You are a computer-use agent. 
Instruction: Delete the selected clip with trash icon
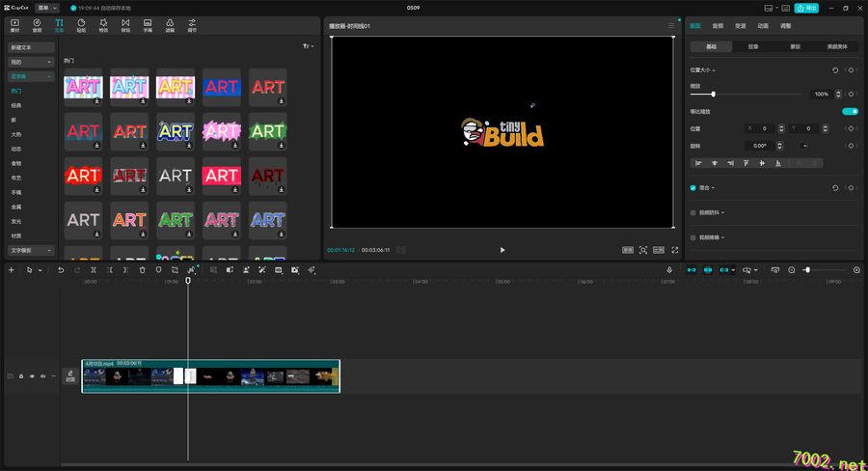pyautogui.click(x=143, y=270)
